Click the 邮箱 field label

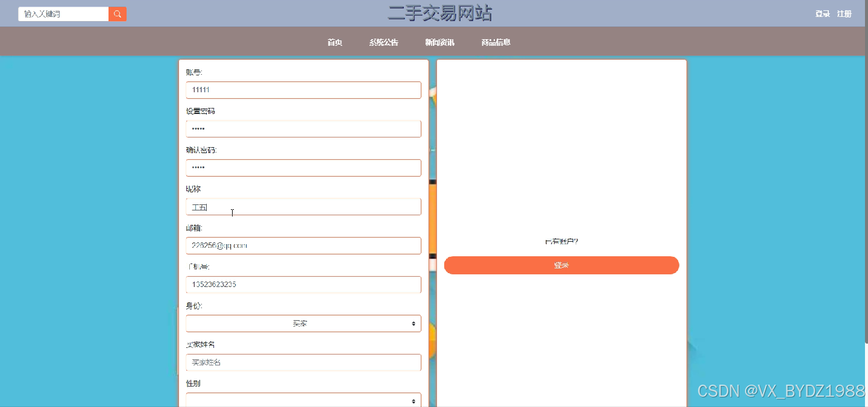click(194, 228)
